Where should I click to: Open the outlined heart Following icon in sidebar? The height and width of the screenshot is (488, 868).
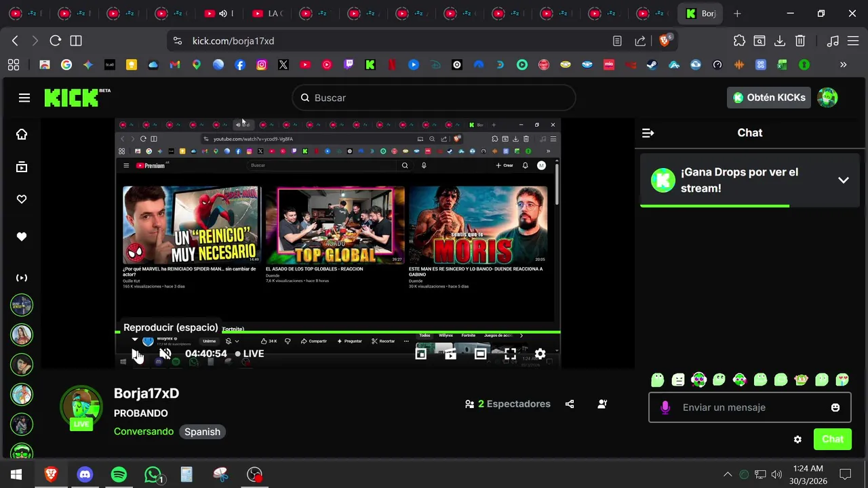tap(22, 199)
